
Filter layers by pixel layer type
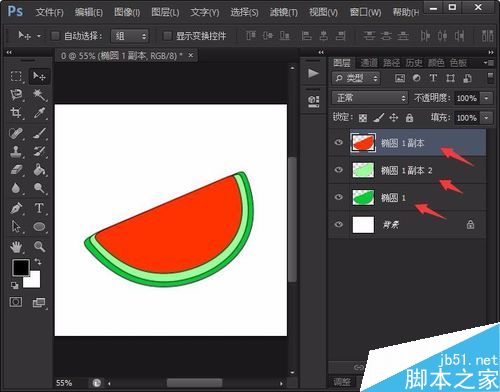tap(400, 78)
